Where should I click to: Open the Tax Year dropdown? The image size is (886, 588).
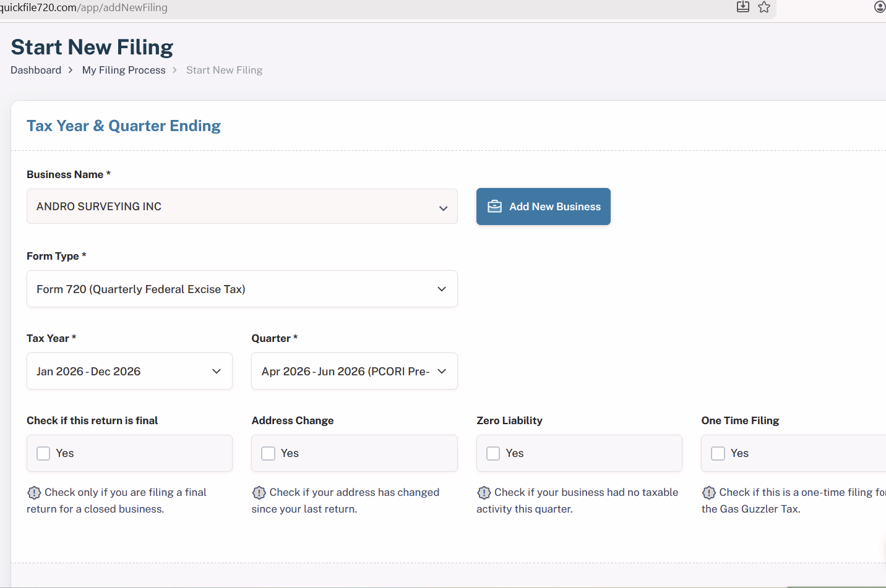(129, 371)
